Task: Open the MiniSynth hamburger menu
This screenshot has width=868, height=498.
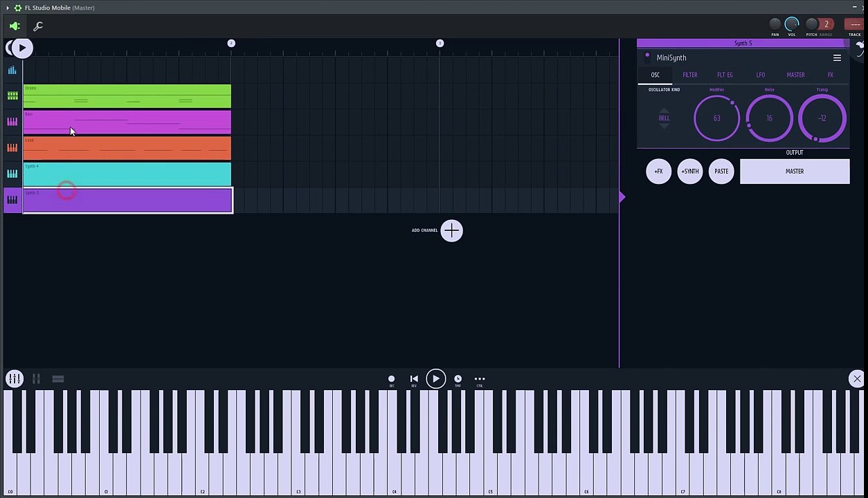Action: 837,58
